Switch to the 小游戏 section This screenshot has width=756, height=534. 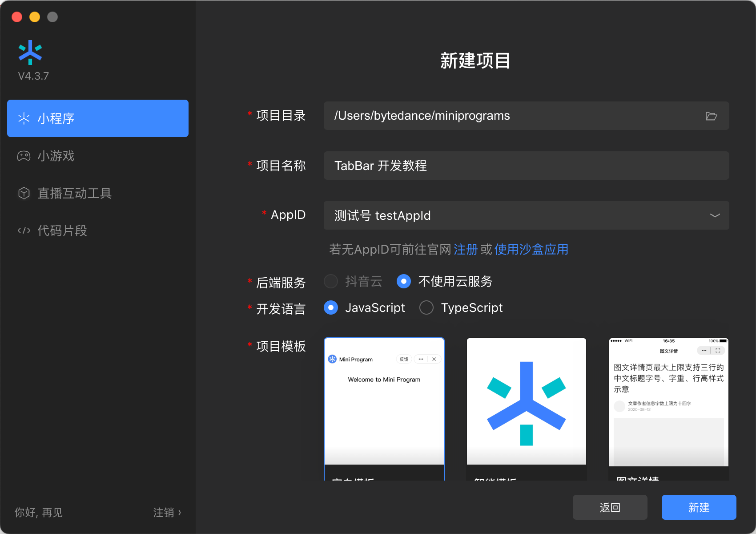click(x=98, y=156)
